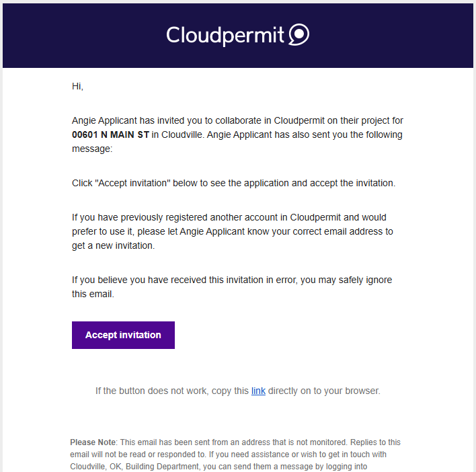The image size is (476, 472).
Task: Click the bold 'Please Note' label
Action: [93, 442]
